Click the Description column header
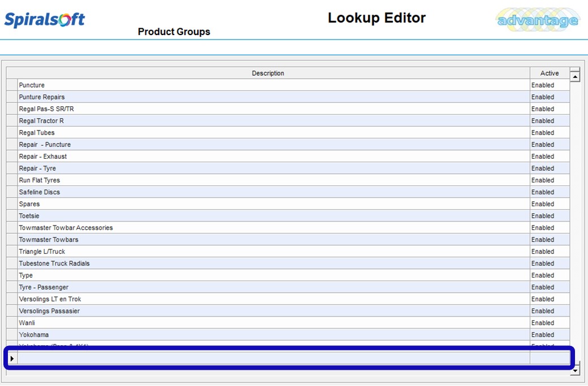The height and width of the screenshot is (386, 588). click(268, 73)
